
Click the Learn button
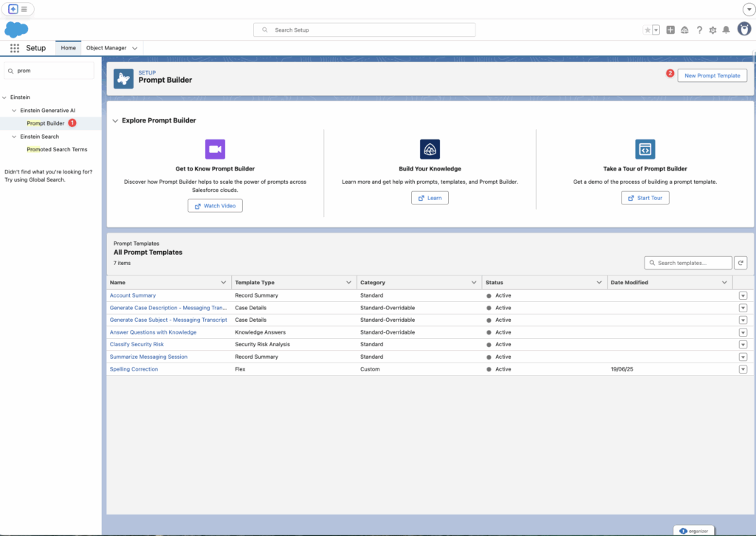pos(430,198)
